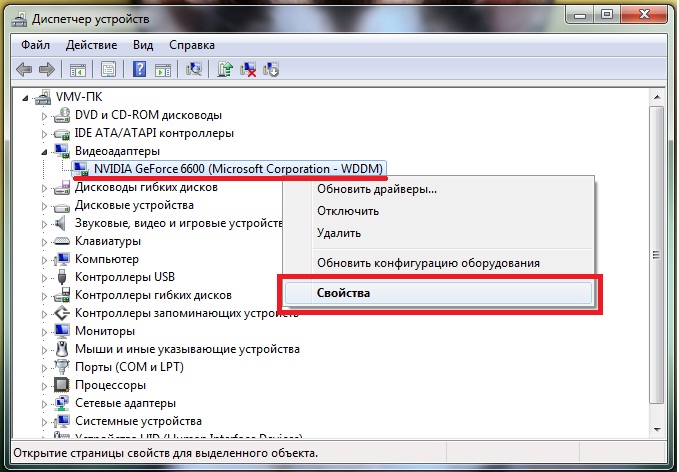Toggle the show/hide console tree toolbar icon

click(x=78, y=70)
